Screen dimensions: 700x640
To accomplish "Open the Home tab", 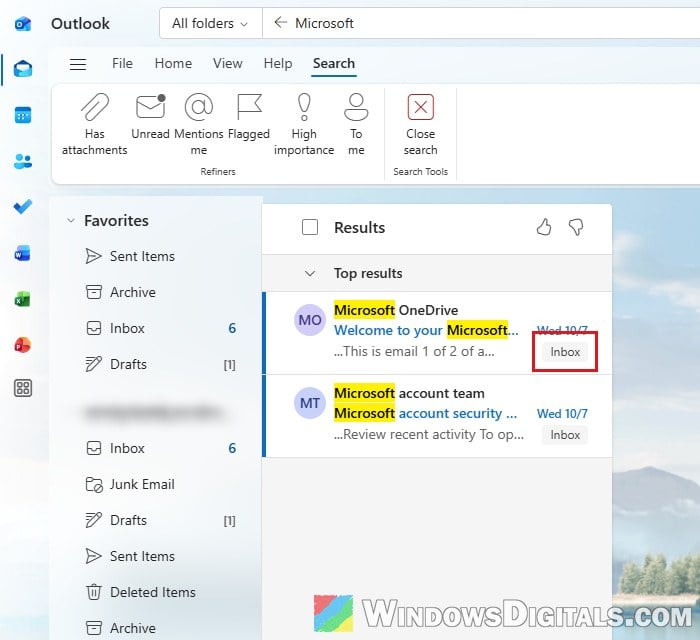I will [x=173, y=63].
